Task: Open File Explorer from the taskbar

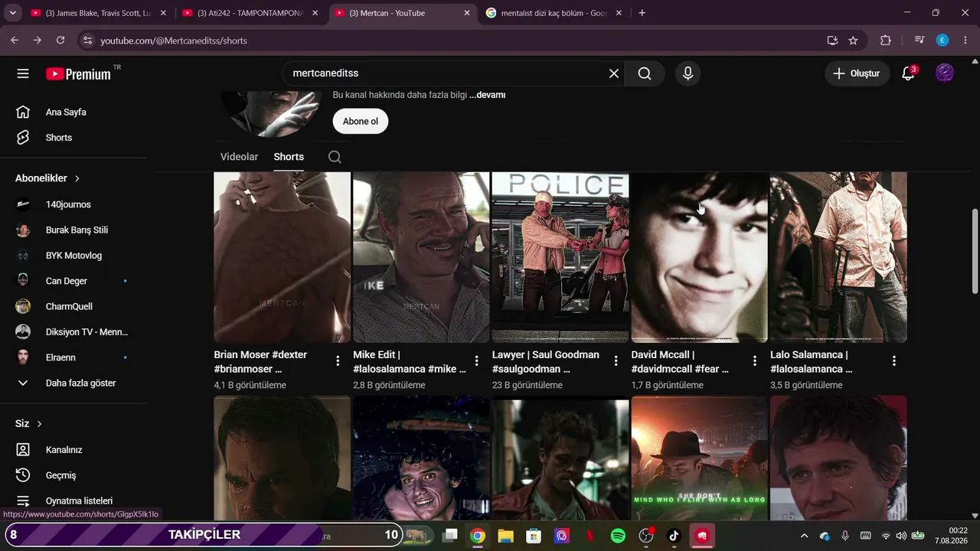Action: click(x=505, y=536)
